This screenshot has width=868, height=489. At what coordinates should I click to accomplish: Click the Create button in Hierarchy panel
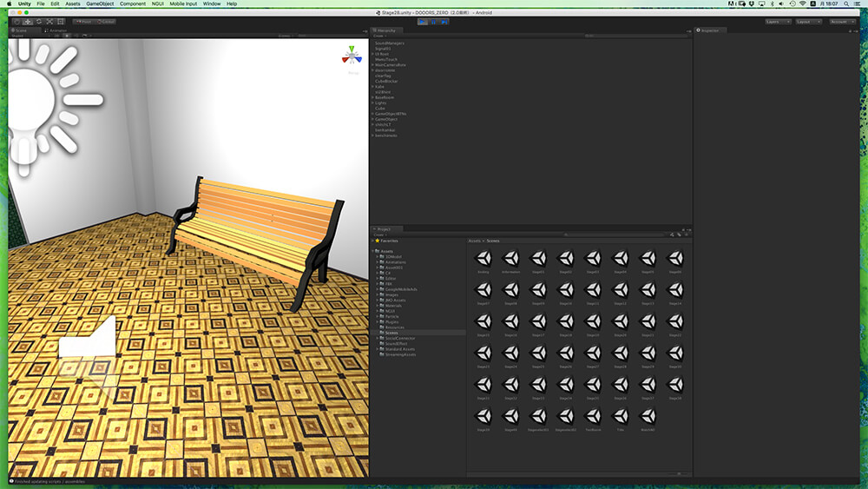(x=378, y=36)
